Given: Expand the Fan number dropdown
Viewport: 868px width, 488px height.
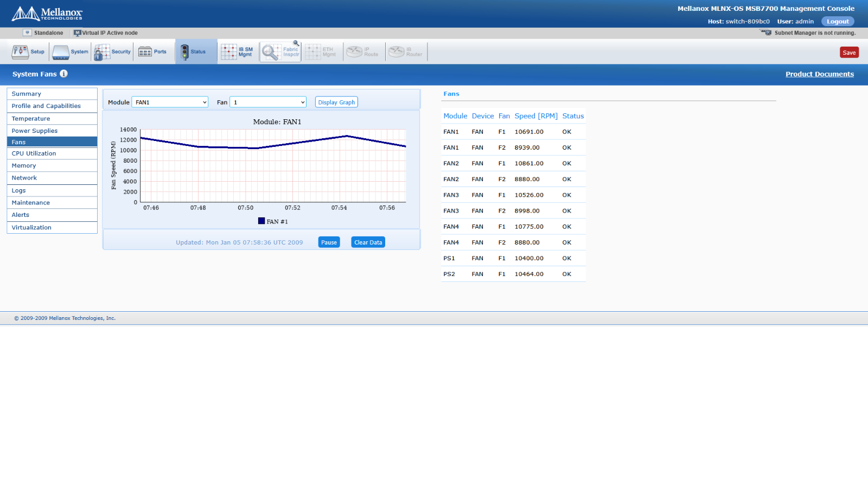Looking at the screenshot, I should [268, 102].
